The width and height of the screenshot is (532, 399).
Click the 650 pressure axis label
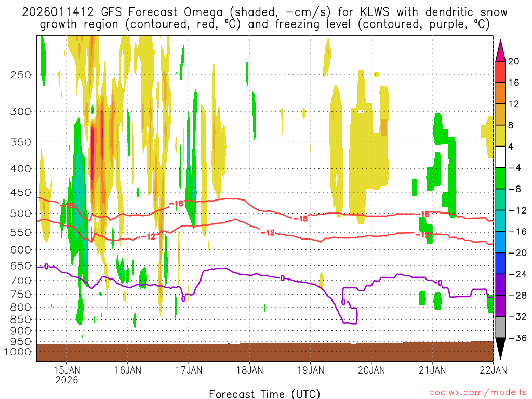[21, 265]
